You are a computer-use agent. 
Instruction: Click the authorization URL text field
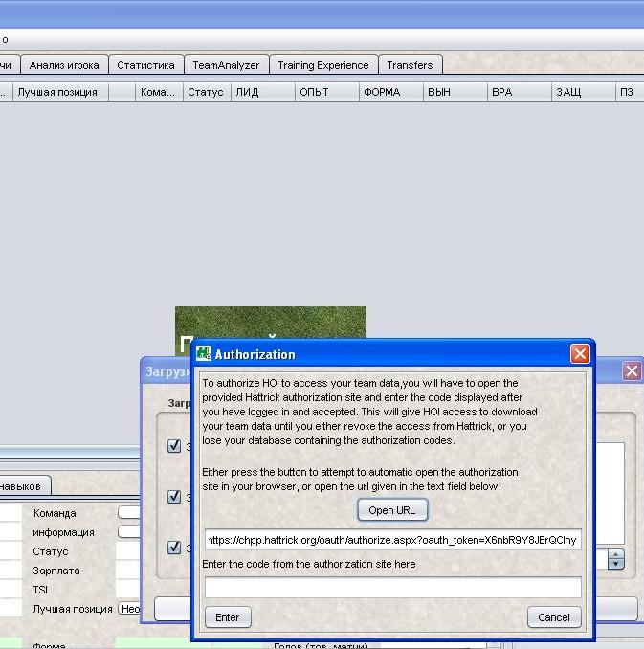[392, 540]
